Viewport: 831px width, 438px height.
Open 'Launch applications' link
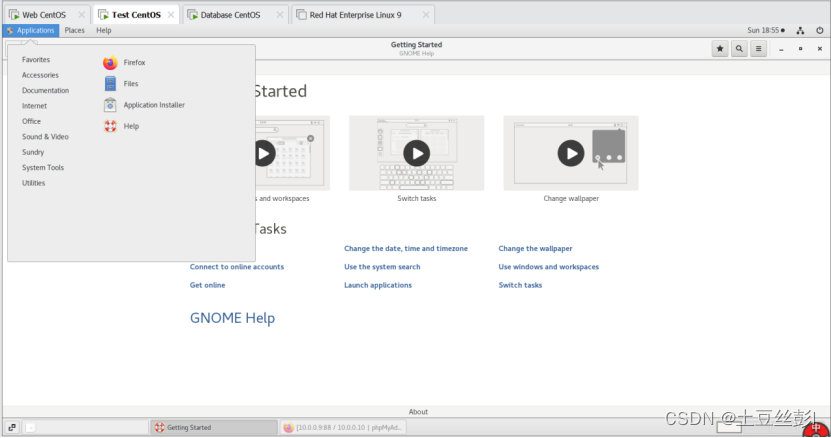point(378,285)
